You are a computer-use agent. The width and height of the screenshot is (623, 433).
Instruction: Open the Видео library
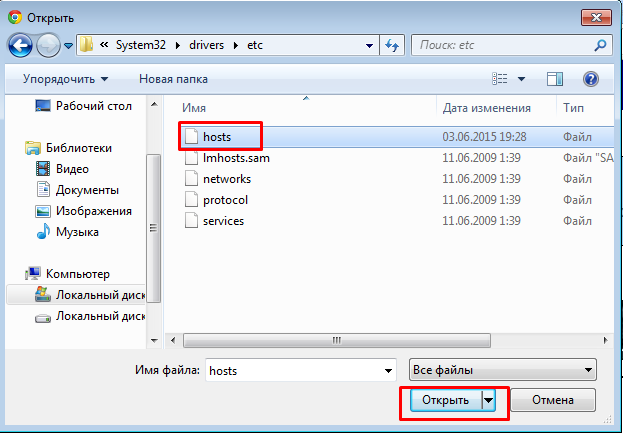coord(62,169)
